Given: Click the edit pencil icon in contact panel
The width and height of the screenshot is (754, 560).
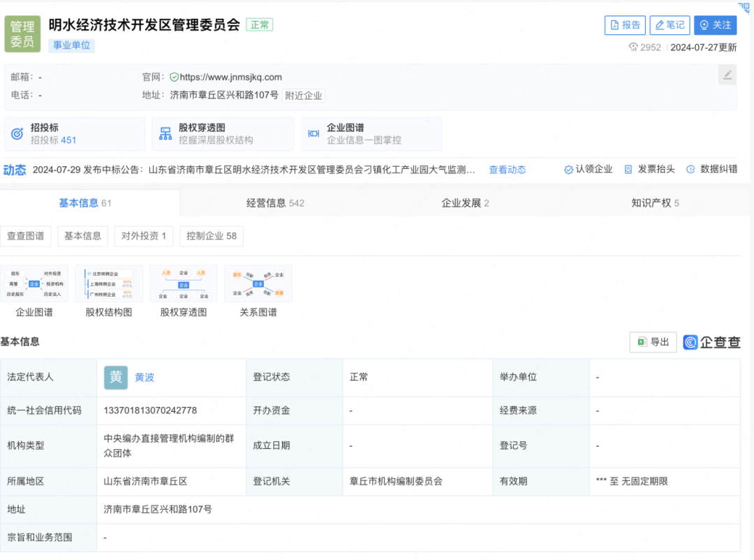Looking at the screenshot, I should pos(727,75).
